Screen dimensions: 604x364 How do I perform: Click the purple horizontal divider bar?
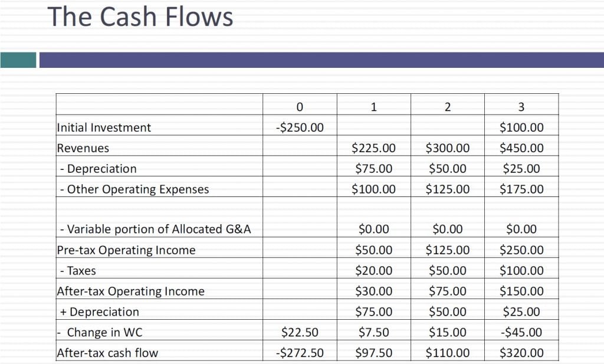point(321,60)
